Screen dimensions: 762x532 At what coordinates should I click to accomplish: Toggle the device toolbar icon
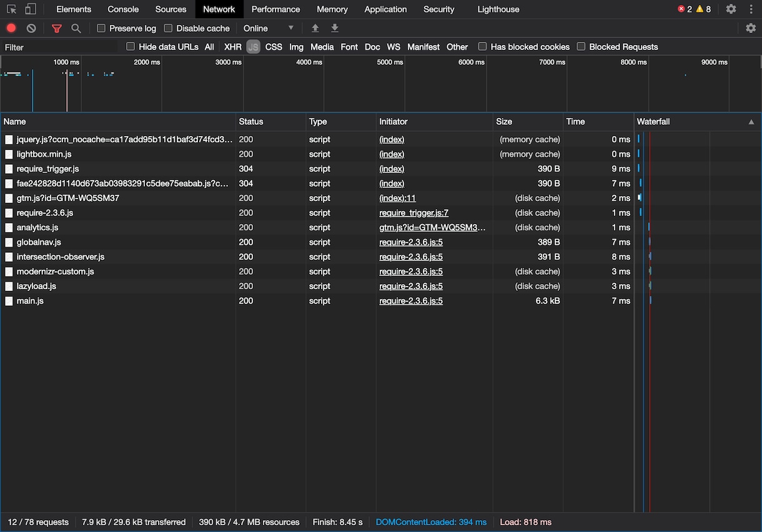[31, 9]
